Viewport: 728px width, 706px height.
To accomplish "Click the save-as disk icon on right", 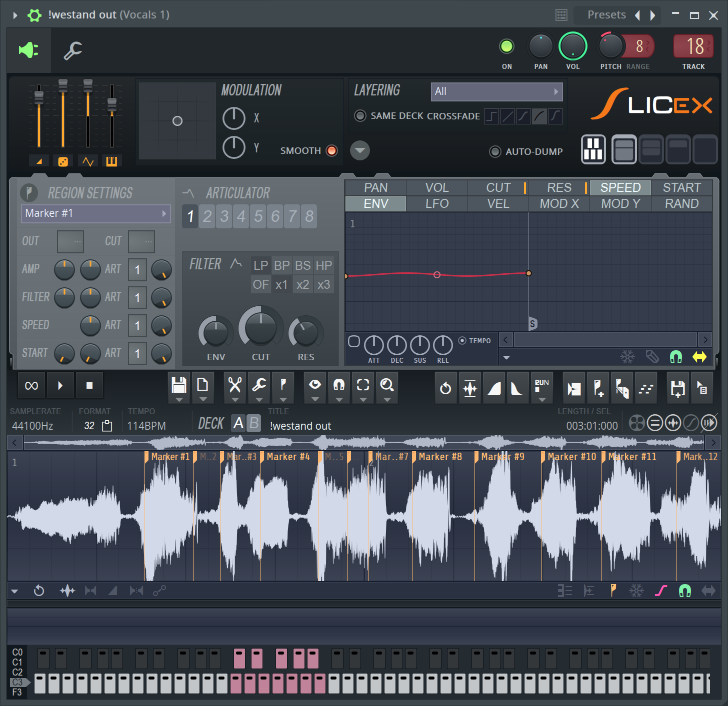I will (x=677, y=388).
